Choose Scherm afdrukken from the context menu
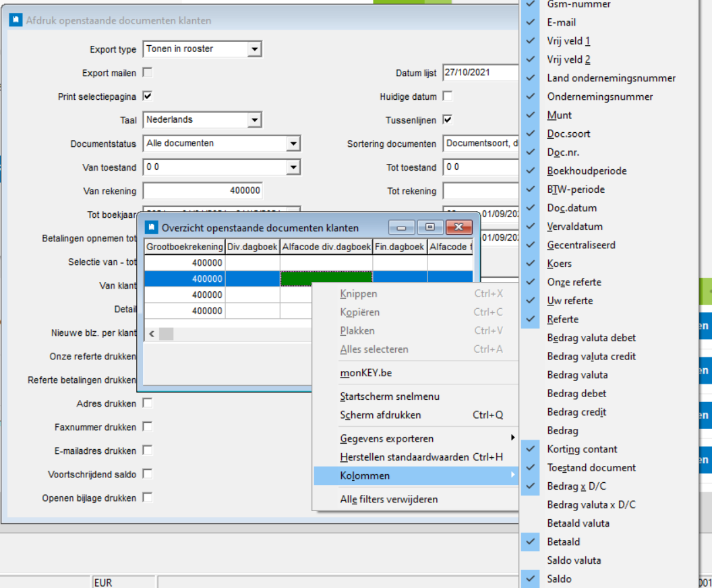 pyautogui.click(x=380, y=415)
